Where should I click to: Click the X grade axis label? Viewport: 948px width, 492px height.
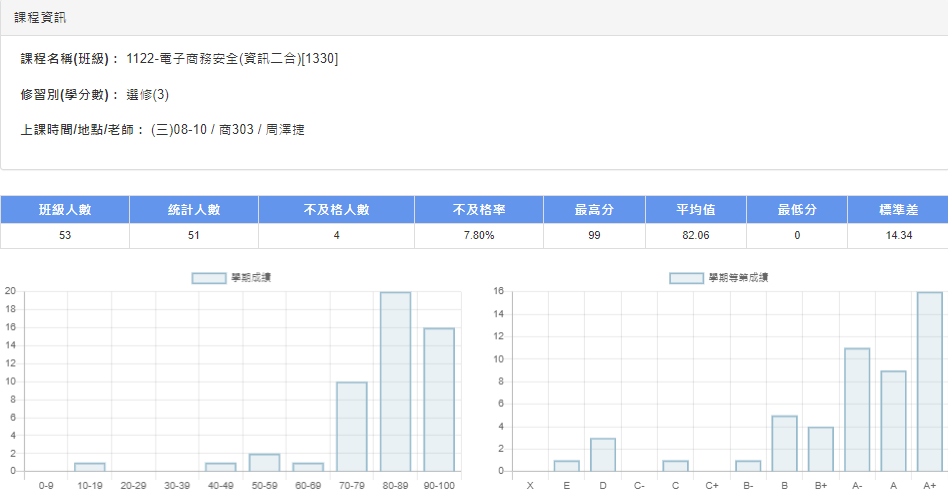coord(530,486)
